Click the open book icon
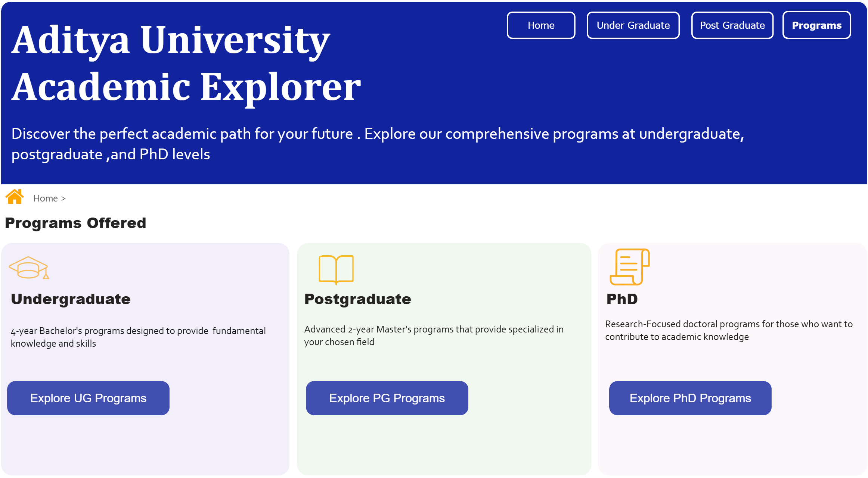Viewport: 868px width, 478px height. (x=336, y=269)
